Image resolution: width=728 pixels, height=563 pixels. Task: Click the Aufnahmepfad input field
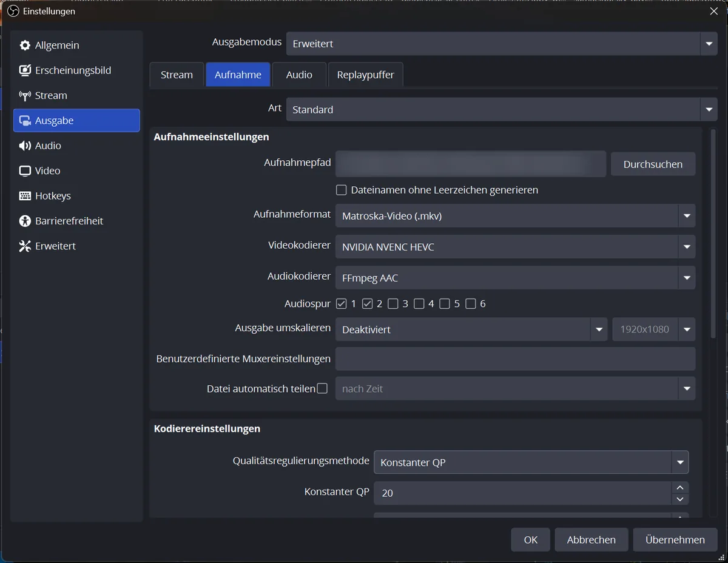tap(471, 164)
